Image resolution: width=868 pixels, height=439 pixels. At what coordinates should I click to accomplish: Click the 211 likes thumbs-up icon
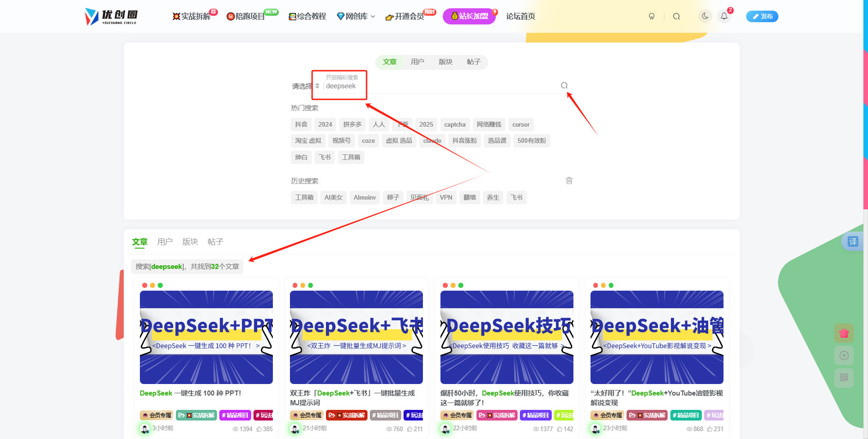410,429
